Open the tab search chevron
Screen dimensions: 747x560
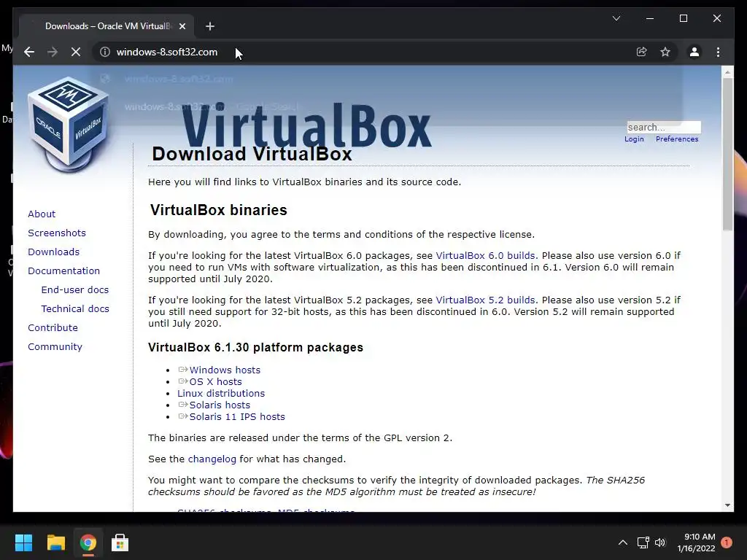tap(616, 18)
